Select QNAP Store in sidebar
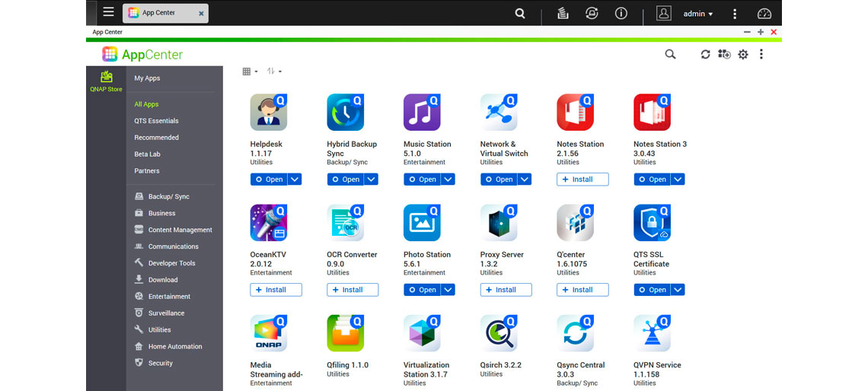 pyautogui.click(x=107, y=81)
